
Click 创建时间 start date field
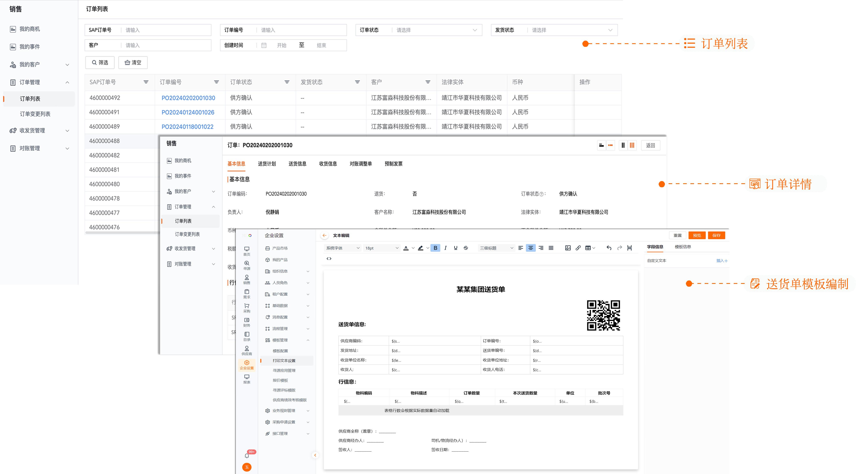[281, 45]
